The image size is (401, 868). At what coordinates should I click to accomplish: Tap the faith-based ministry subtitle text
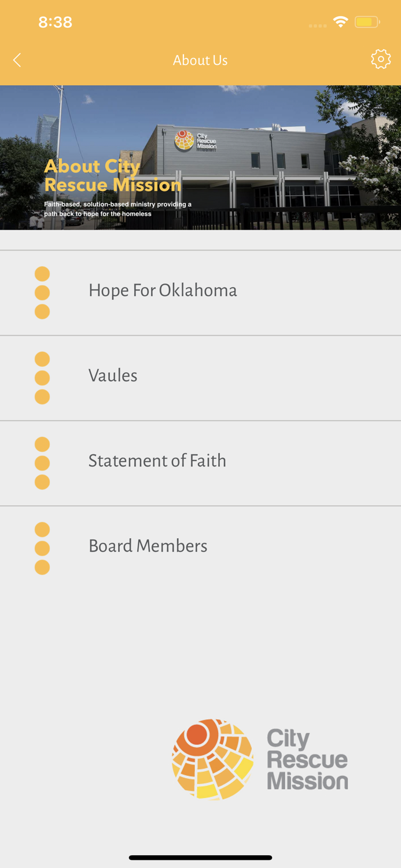117,208
